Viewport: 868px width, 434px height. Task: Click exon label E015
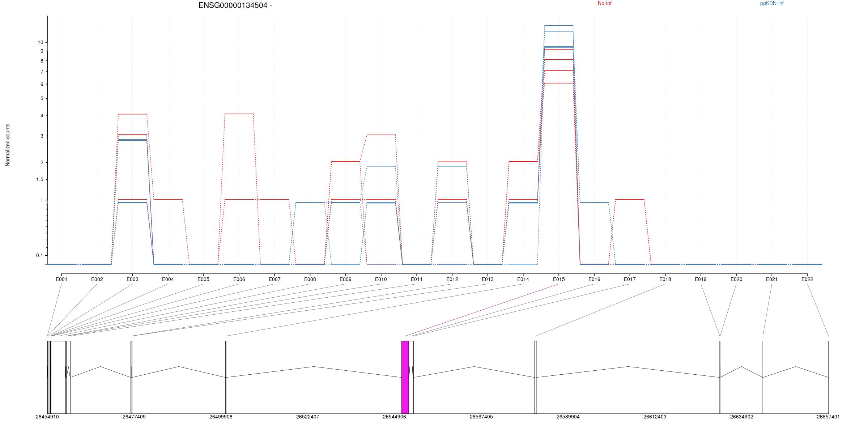click(x=559, y=279)
